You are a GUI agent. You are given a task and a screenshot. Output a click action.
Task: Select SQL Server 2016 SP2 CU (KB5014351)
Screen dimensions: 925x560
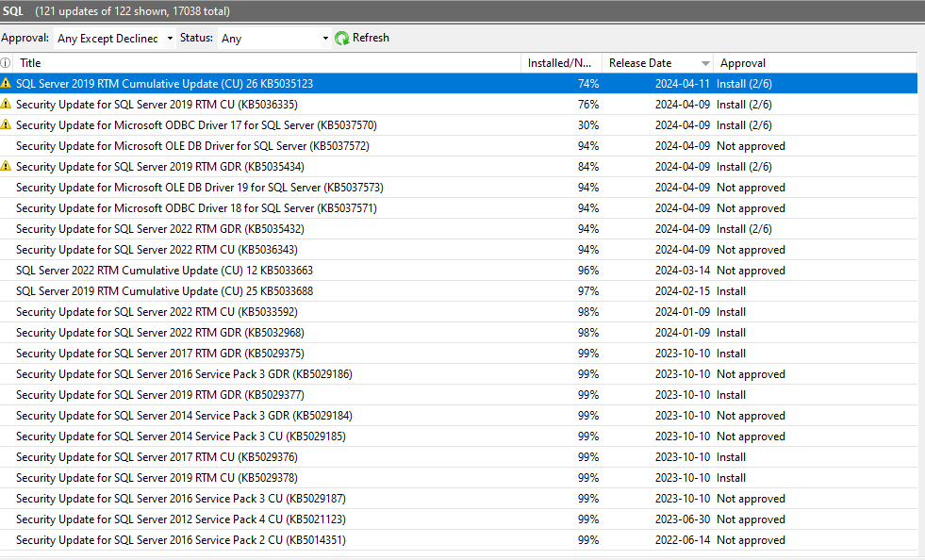[458, 540]
